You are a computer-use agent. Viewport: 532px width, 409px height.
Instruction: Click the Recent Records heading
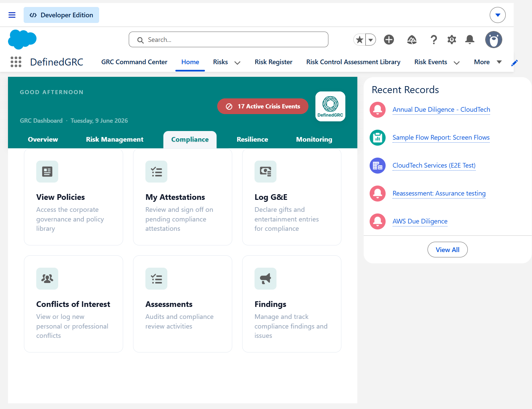pyautogui.click(x=405, y=90)
